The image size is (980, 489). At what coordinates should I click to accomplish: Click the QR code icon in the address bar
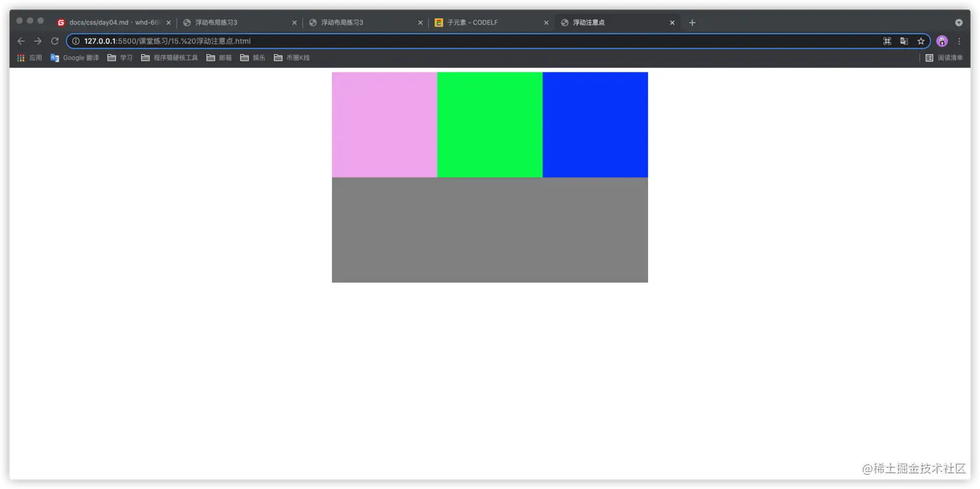tap(887, 41)
